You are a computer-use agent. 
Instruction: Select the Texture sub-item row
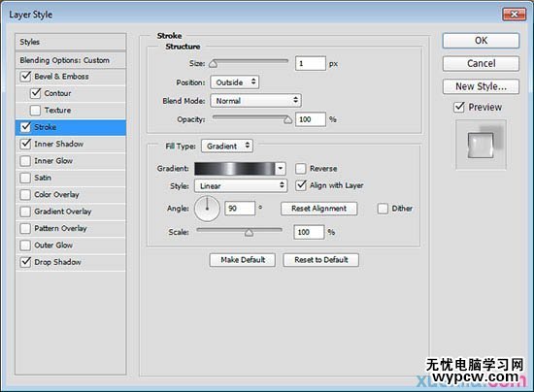(x=71, y=111)
